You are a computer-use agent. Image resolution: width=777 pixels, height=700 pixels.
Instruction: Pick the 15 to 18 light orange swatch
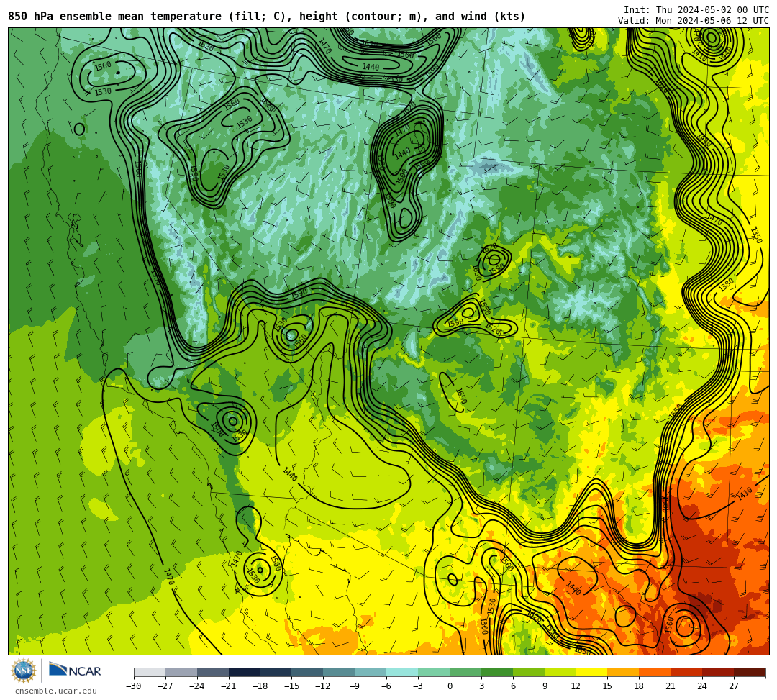click(x=623, y=672)
